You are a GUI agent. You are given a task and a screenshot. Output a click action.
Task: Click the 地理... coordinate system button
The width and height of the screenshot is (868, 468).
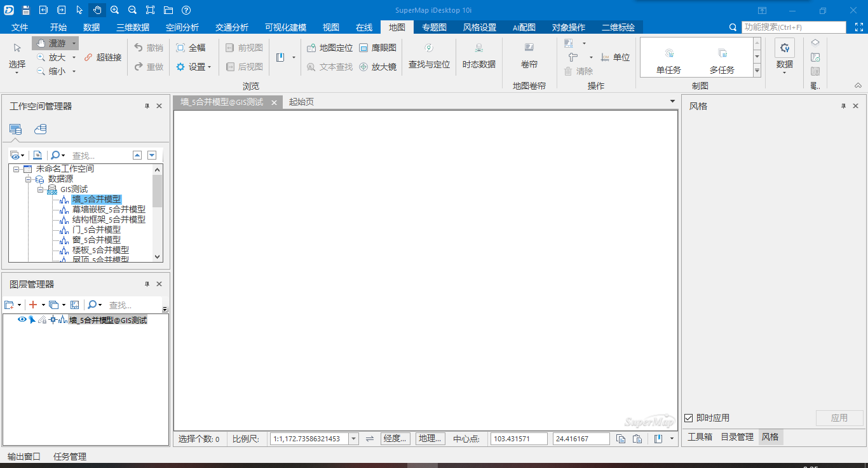[430, 439]
